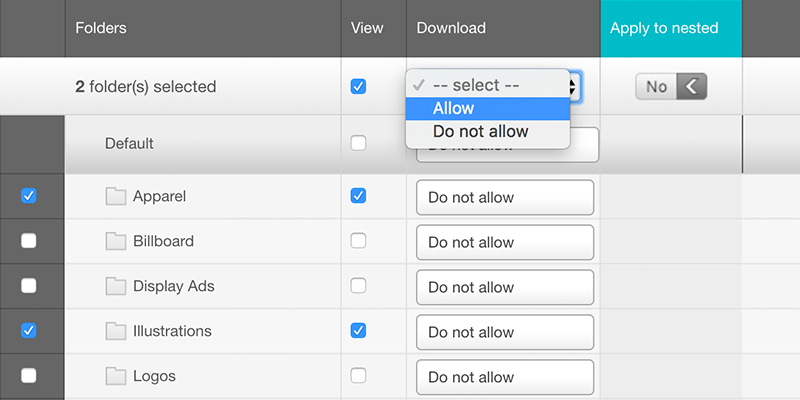800x400 pixels.
Task: Click the Display Ads folder icon
Action: (x=116, y=286)
